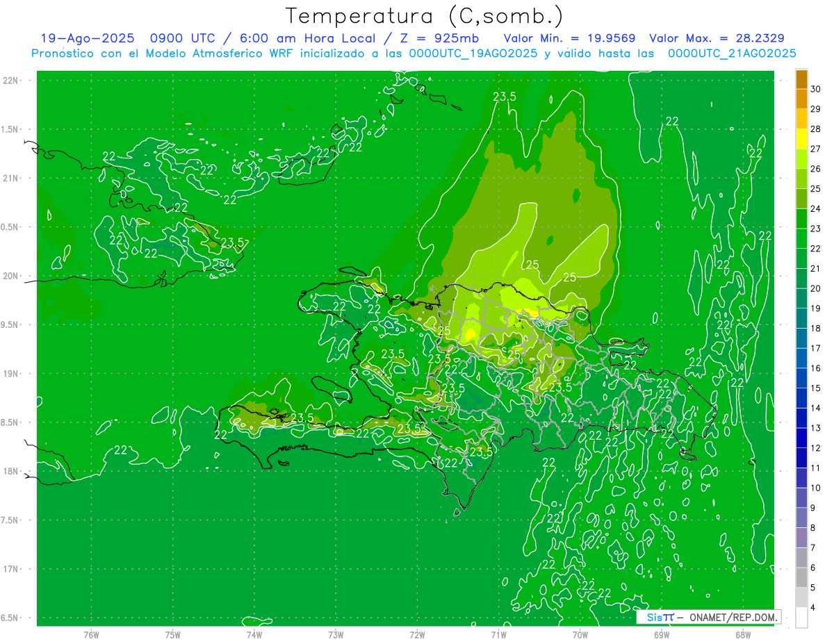Click the legend value '4'
The height and width of the screenshot is (644, 834).
pos(812,608)
